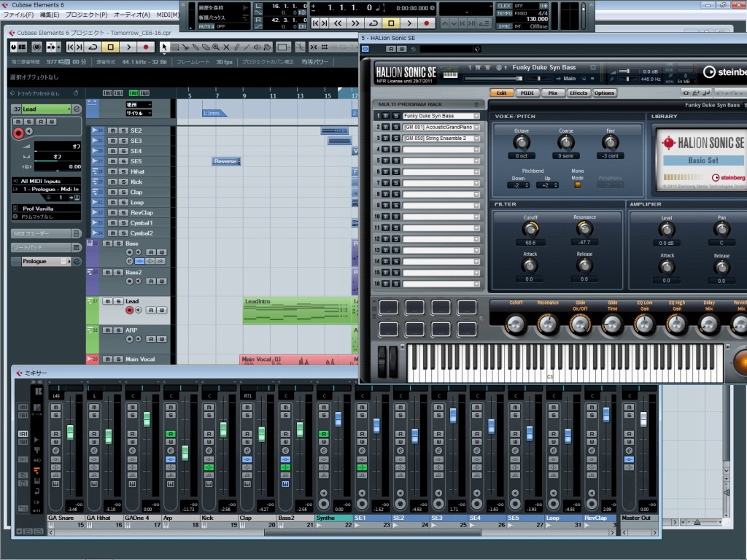Mute the SE2 track
The height and width of the screenshot is (560, 747).
[112, 131]
